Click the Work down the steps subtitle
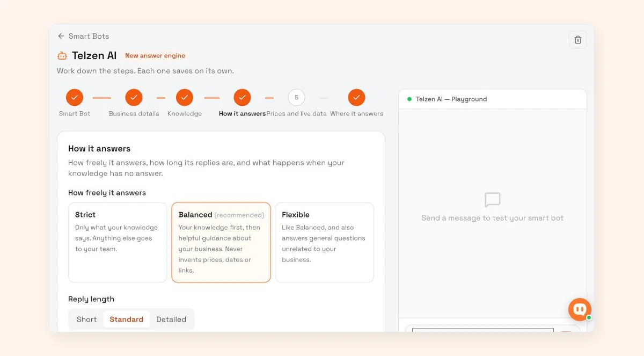 tap(145, 71)
